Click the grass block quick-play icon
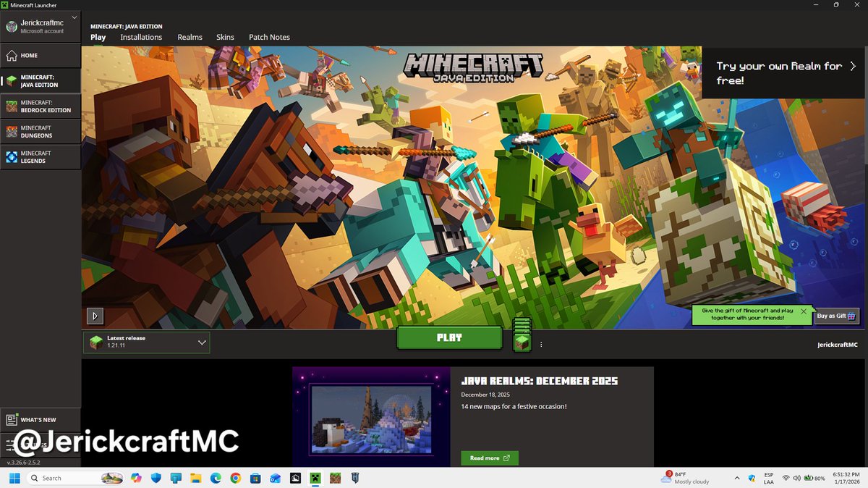The image size is (868, 488). pos(522,342)
